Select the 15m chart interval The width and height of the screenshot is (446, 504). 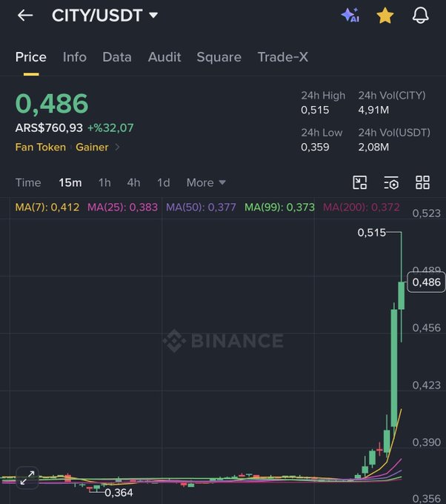70,182
